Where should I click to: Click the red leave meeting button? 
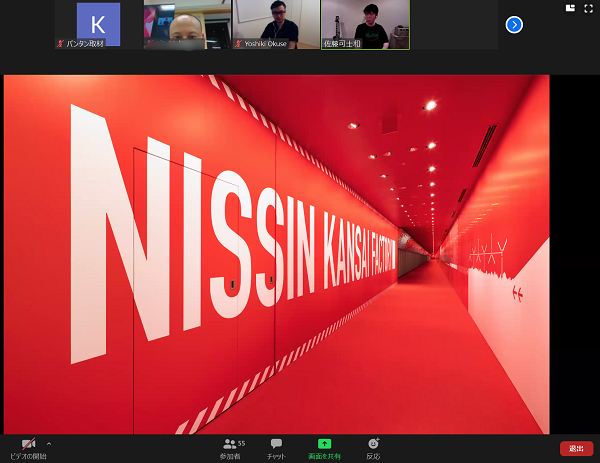(x=576, y=449)
